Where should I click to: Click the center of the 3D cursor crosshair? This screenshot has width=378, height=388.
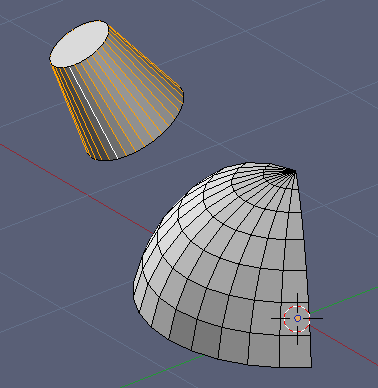[297, 318]
